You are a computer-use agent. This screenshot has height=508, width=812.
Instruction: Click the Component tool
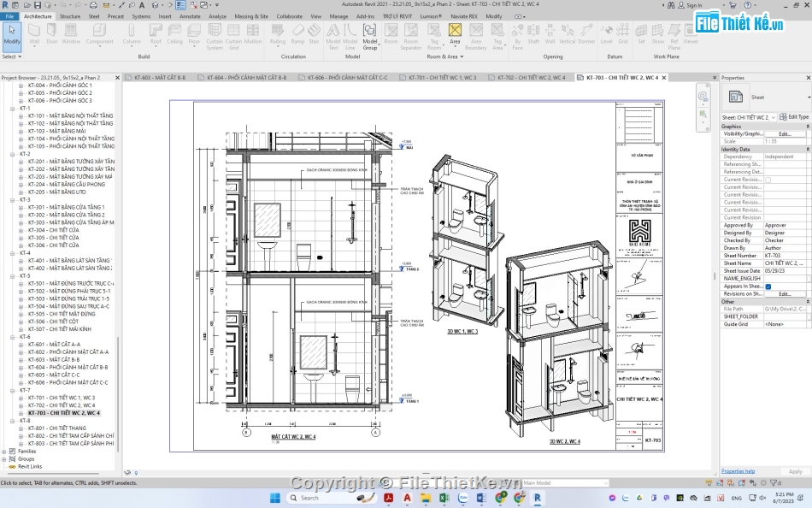(x=99, y=35)
